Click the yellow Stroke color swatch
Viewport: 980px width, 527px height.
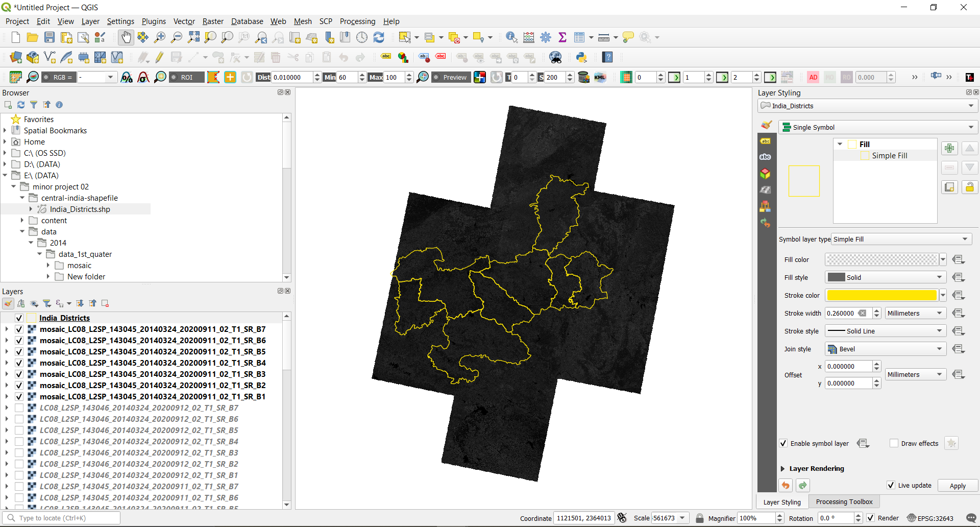[x=881, y=295]
